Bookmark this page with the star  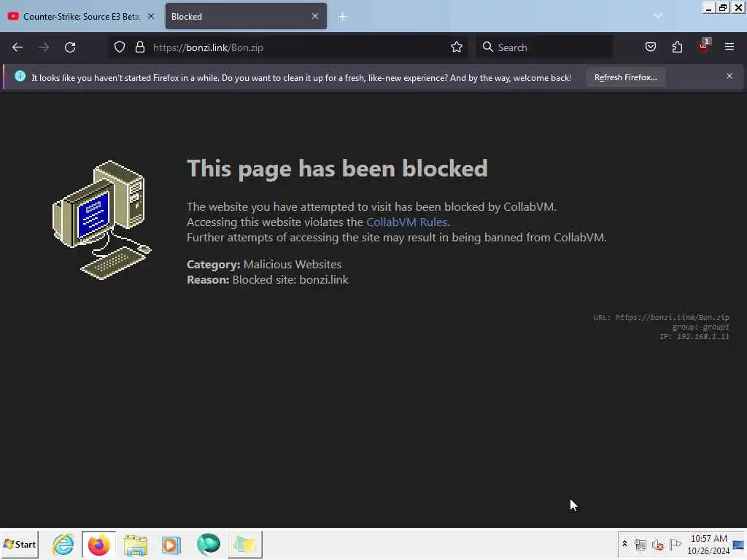coord(457,47)
